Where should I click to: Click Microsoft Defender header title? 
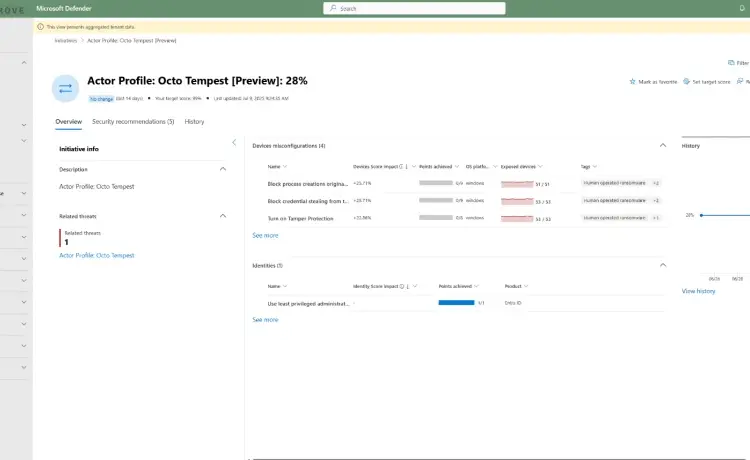(64, 8)
